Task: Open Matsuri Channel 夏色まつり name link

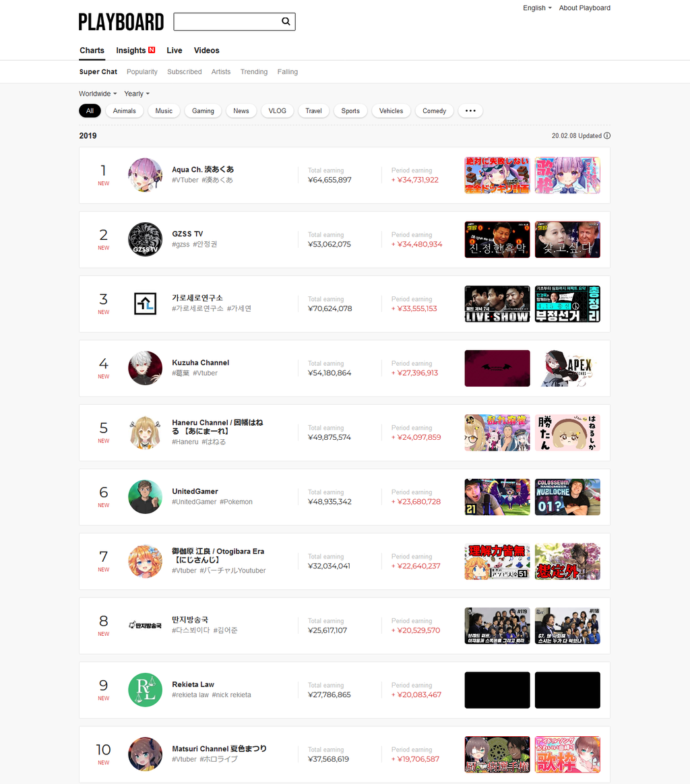Action: (219, 748)
